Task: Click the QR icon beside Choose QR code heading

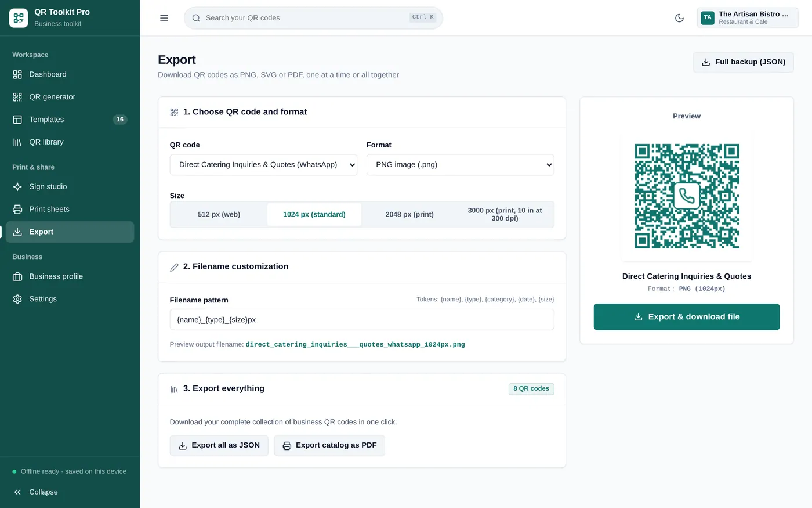Action: (174, 113)
